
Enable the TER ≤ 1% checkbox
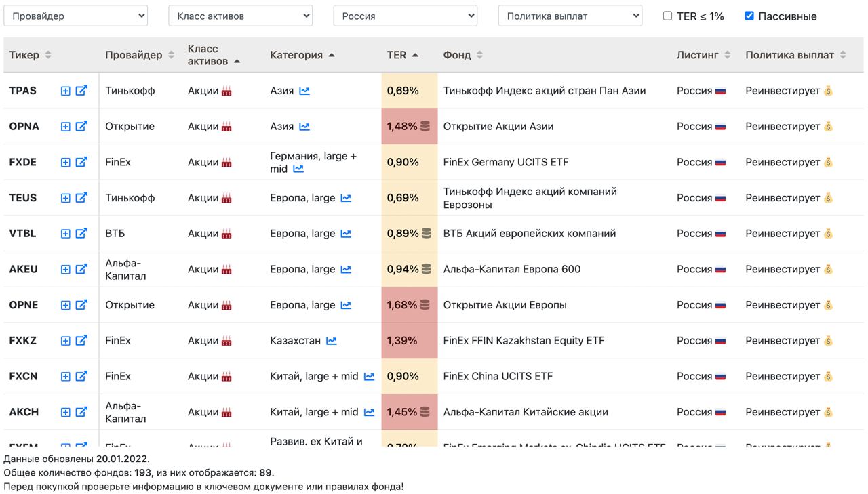pyautogui.click(x=667, y=16)
